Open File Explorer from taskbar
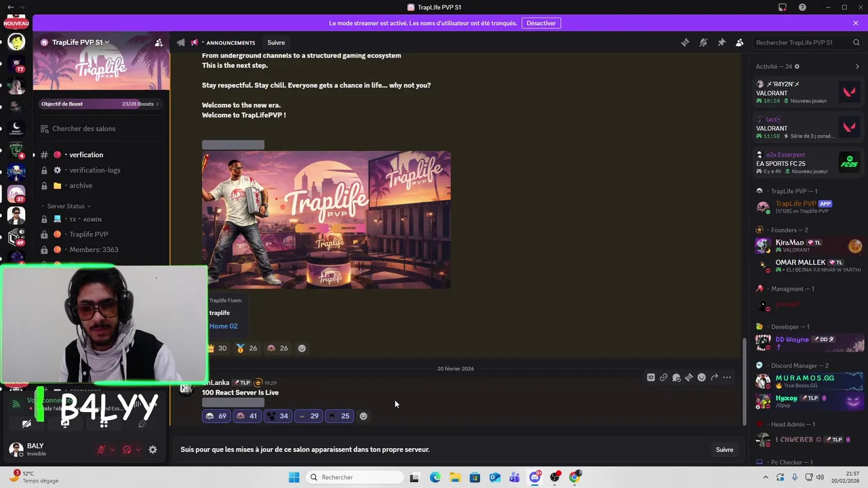The image size is (868, 488). tap(455, 477)
